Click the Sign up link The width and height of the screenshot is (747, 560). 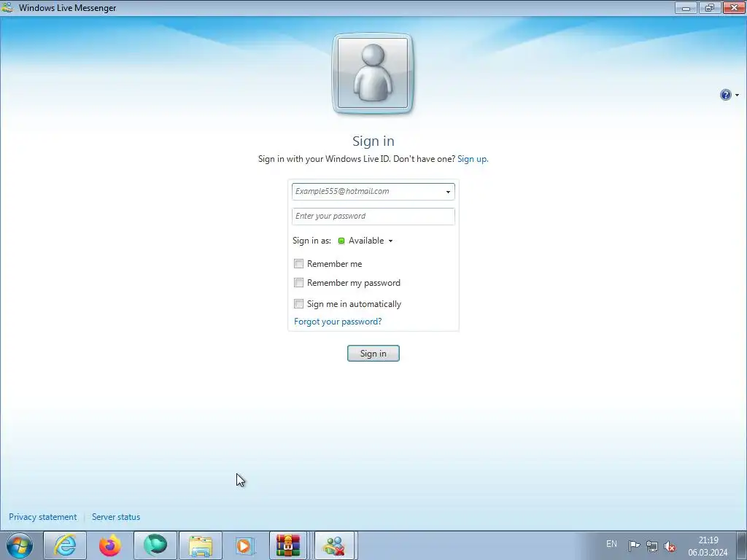click(x=473, y=158)
